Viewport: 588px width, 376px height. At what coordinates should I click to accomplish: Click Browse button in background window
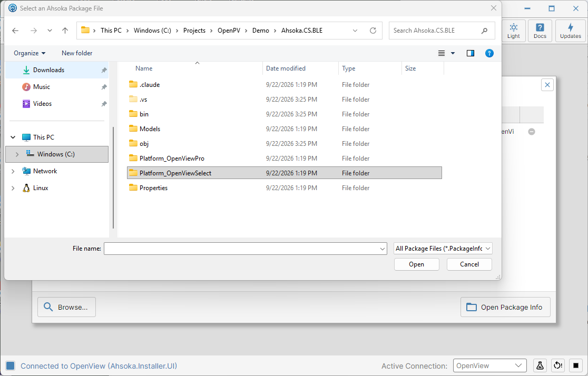(66, 307)
